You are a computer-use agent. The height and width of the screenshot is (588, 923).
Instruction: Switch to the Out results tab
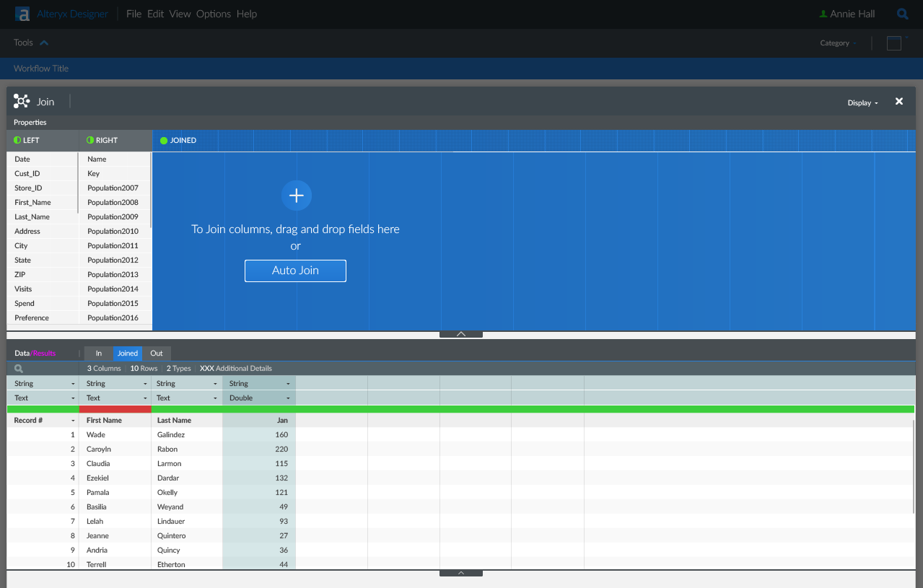point(157,354)
